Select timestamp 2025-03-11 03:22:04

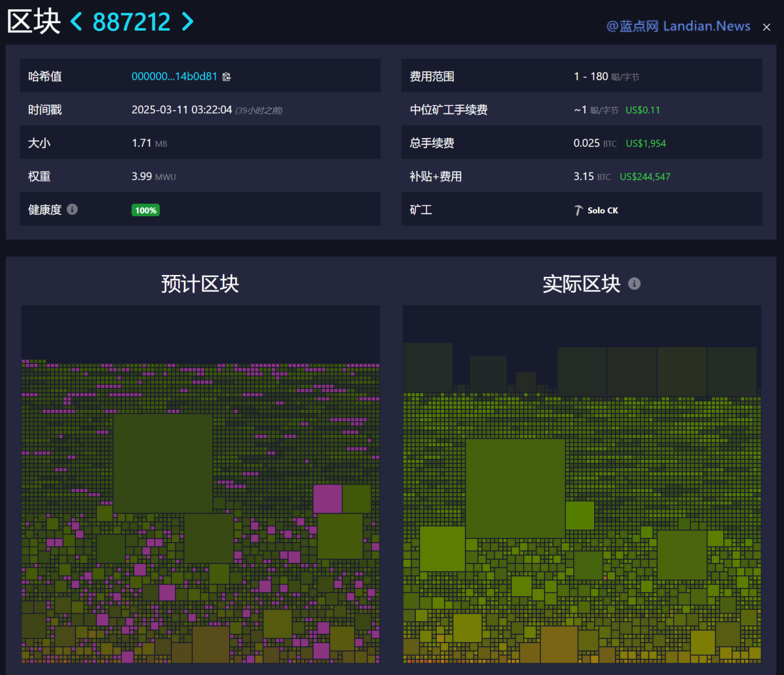182,110
